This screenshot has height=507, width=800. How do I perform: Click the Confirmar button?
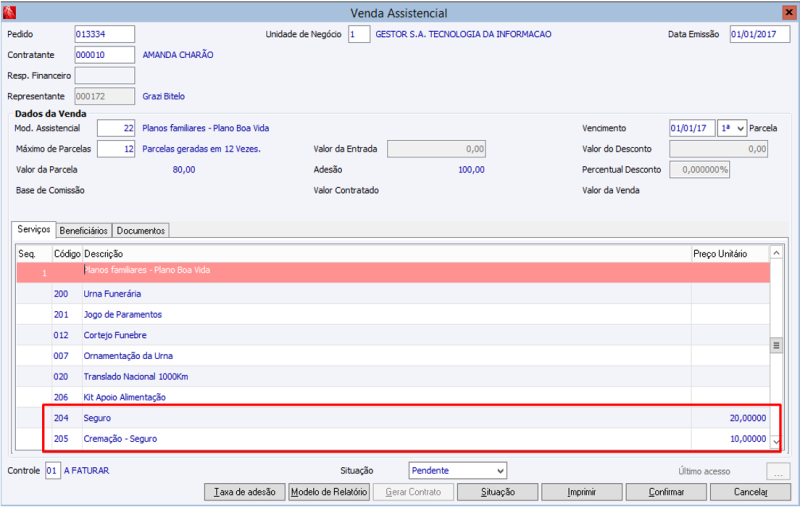666,492
